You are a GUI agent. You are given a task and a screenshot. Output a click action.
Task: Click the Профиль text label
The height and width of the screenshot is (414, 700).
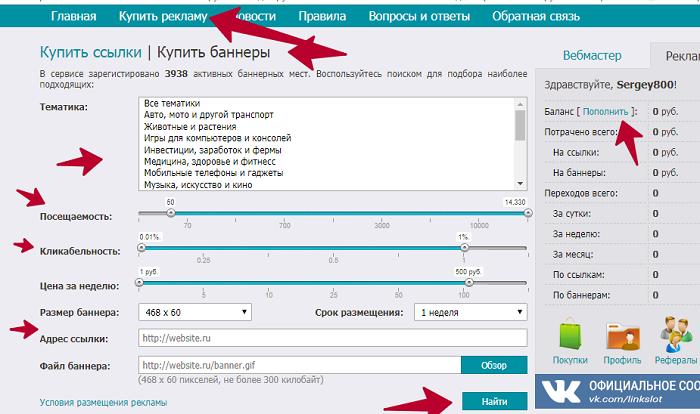point(622,360)
